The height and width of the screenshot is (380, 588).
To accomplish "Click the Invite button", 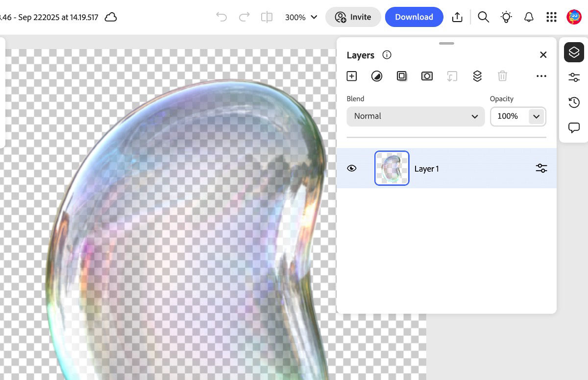I will (353, 17).
